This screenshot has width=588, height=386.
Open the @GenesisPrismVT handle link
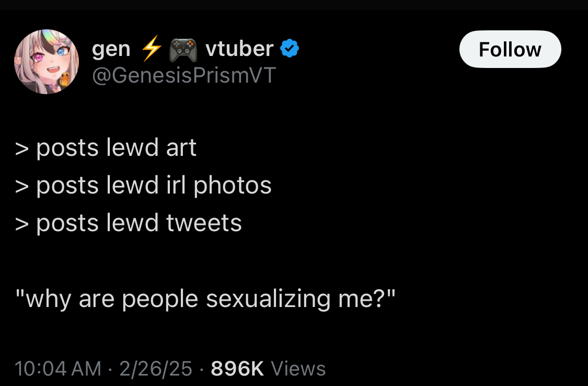pyautogui.click(x=183, y=76)
